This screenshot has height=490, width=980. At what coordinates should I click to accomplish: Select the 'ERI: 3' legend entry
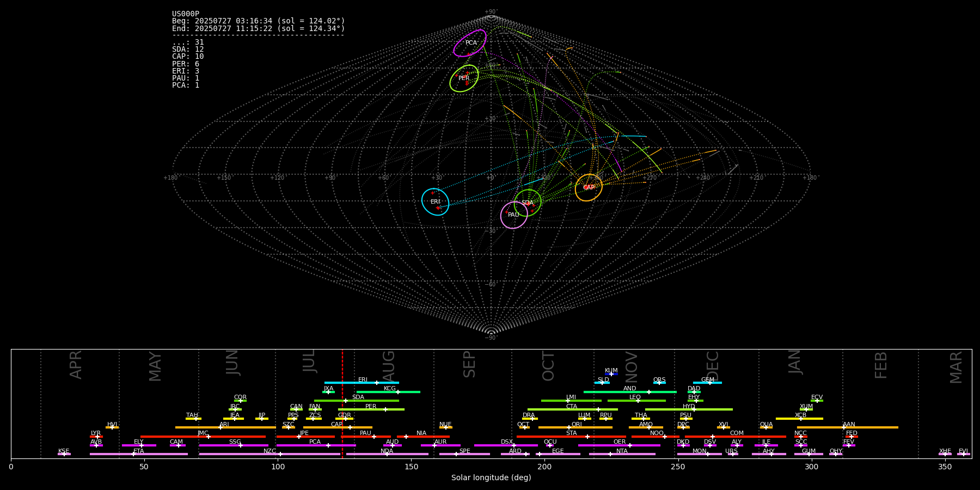point(186,71)
